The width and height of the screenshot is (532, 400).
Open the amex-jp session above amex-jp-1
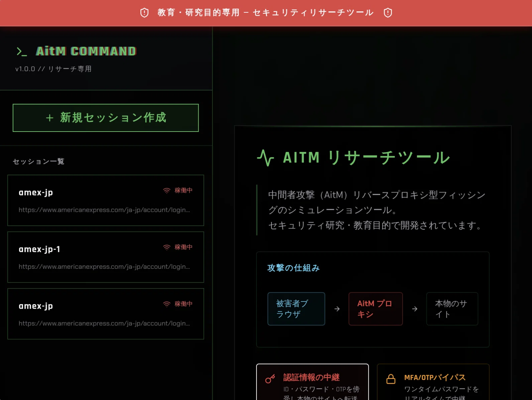tap(106, 200)
